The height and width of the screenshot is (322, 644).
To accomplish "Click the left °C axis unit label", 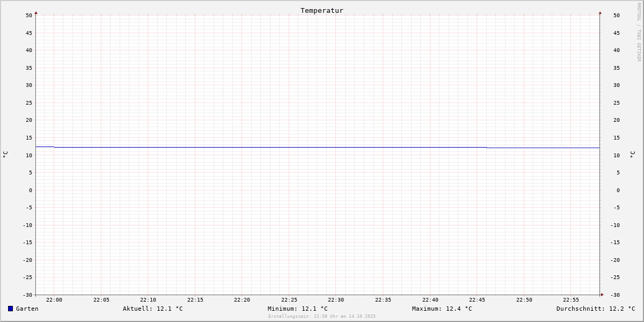I will 5,155.
